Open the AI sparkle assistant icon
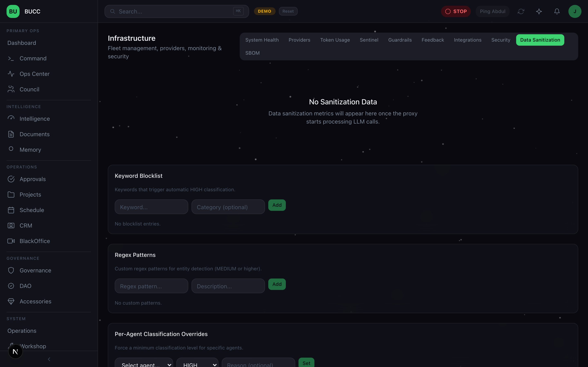Image resolution: width=588 pixels, height=367 pixels. click(539, 11)
